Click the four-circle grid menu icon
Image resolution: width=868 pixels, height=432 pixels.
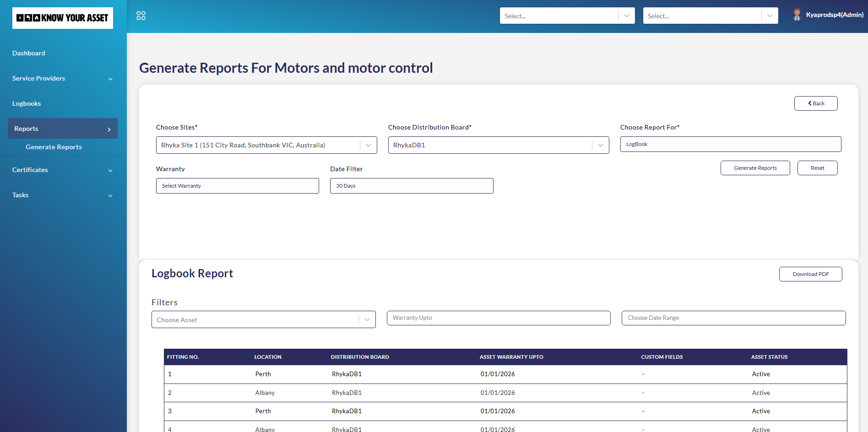[141, 16]
